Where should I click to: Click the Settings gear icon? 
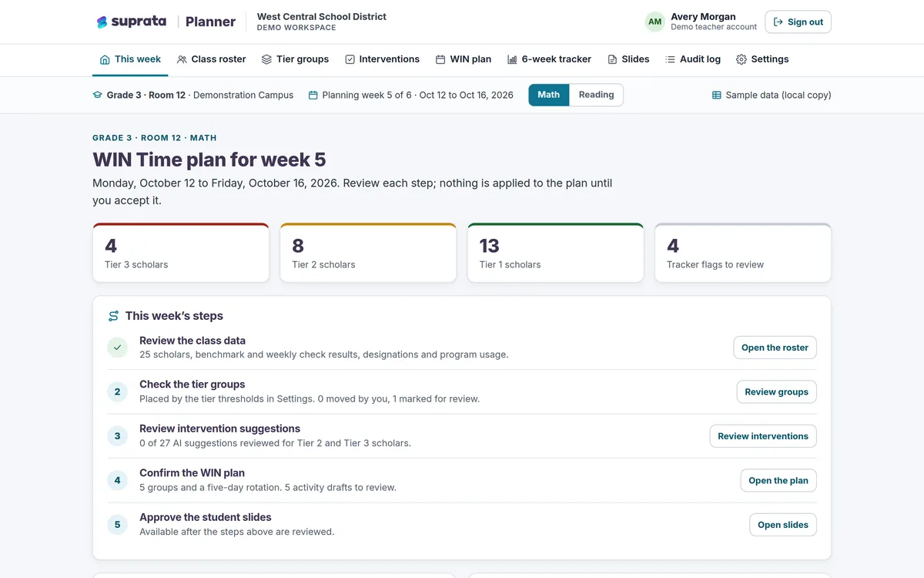tap(742, 59)
